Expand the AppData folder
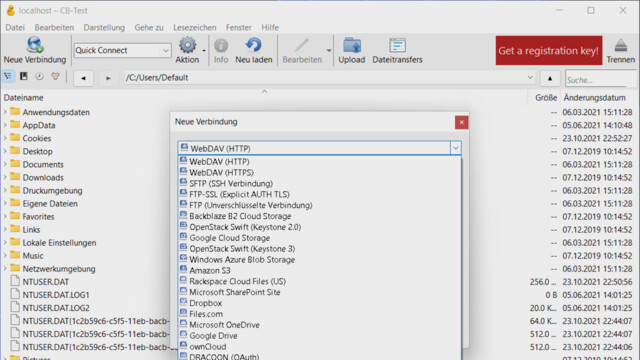Screen dimensions: 640x360 5,125
